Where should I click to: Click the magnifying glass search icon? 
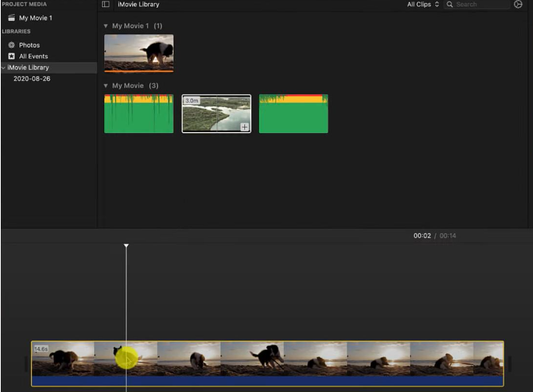tap(450, 5)
